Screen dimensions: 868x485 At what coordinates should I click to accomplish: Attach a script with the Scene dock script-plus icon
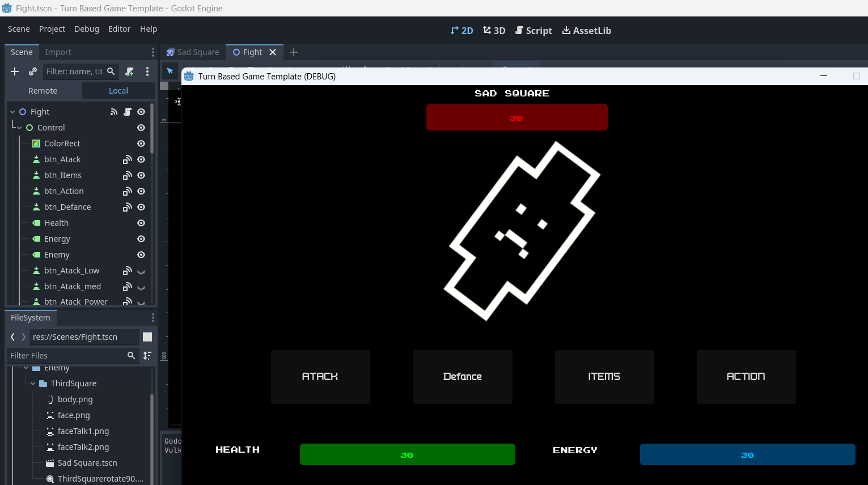pos(130,71)
